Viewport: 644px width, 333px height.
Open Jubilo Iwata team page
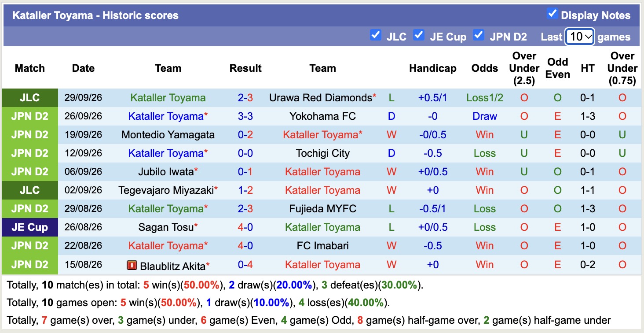coord(165,172)
